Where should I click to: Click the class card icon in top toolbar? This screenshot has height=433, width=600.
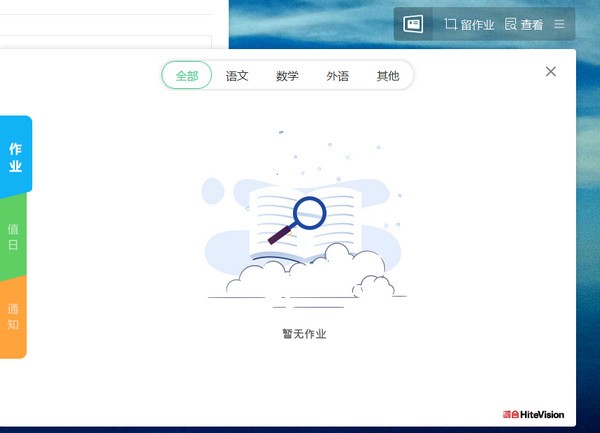[413, 24]
